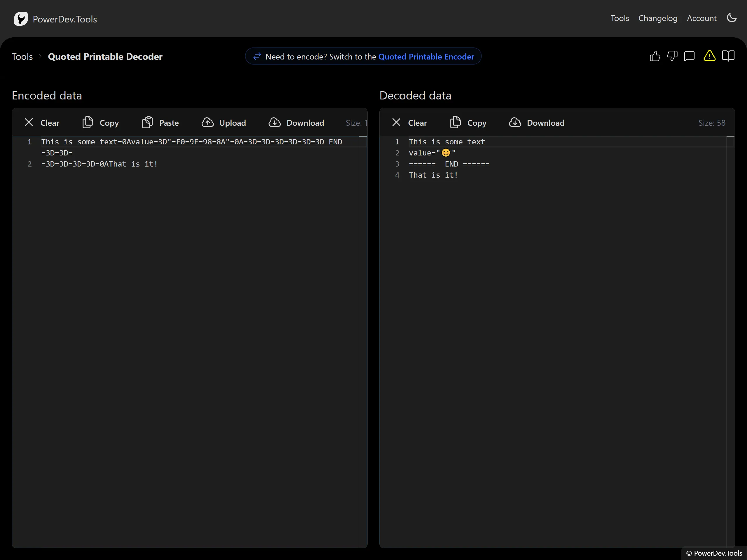Open the Tools menu in top navigation
Screen dimensions: 747x560
pyautogui.click(x=620, y=18)
